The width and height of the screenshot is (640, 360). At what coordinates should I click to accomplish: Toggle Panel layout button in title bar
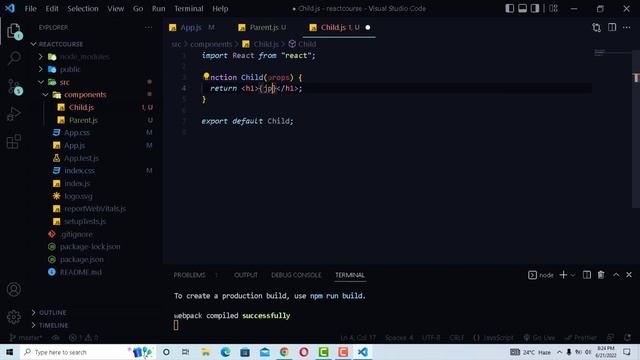522,8
